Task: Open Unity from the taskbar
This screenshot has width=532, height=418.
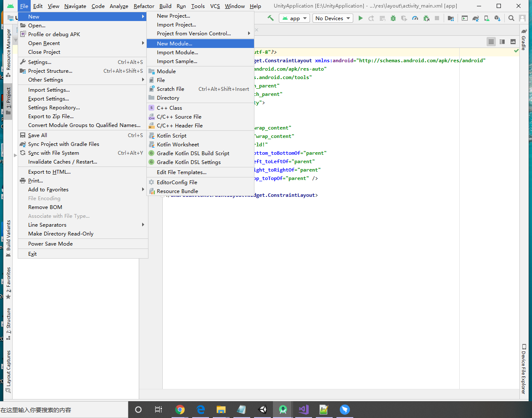Action: [x=262, y=409]
